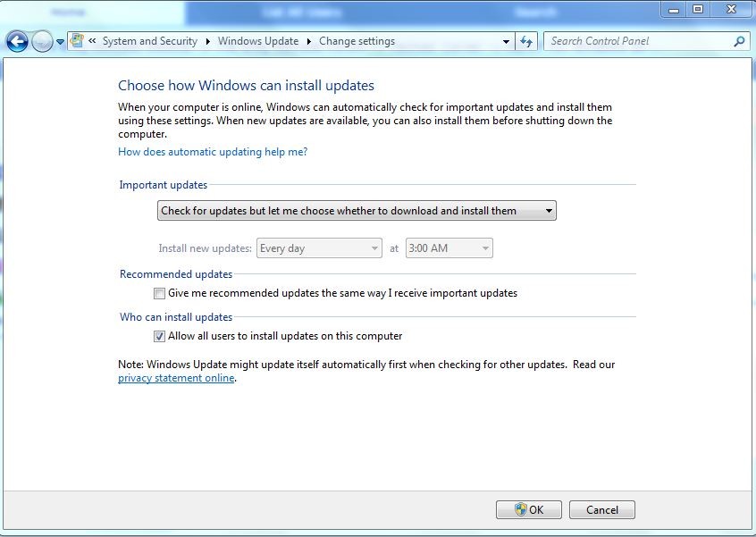Click the Control Panel icon in address bar

pos(78,41)
